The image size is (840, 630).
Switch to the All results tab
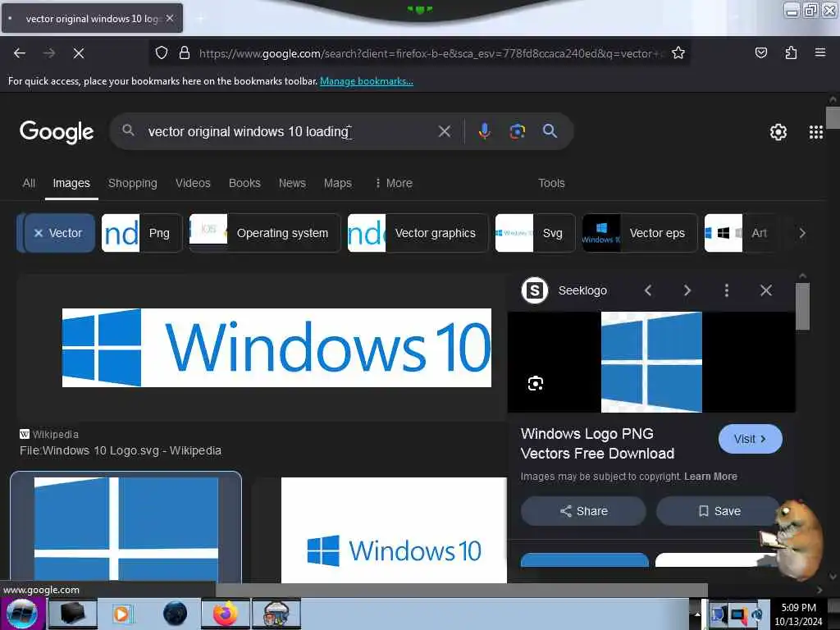[x=29, y=183]
